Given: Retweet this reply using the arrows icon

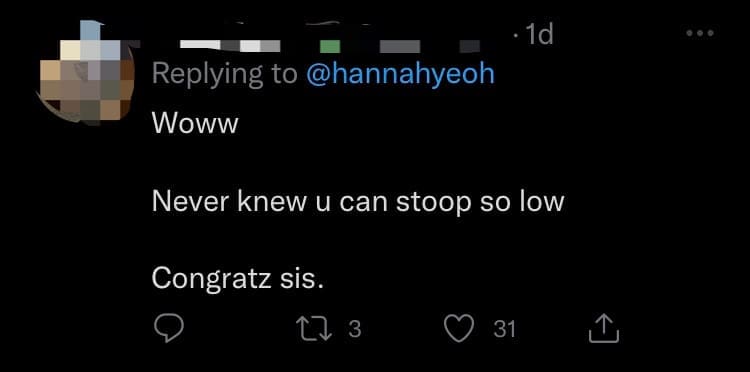Looking at the screenshot, I should point(313,329).
